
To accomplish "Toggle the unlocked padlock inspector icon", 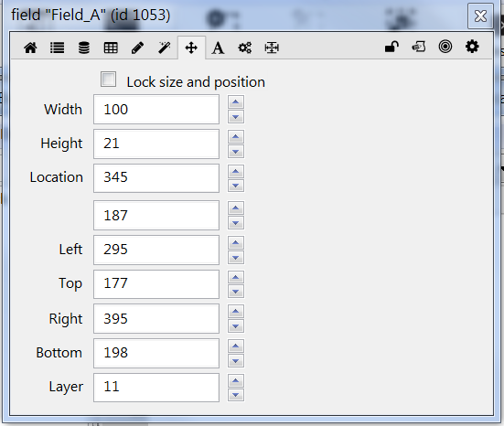I will [391, 47].
